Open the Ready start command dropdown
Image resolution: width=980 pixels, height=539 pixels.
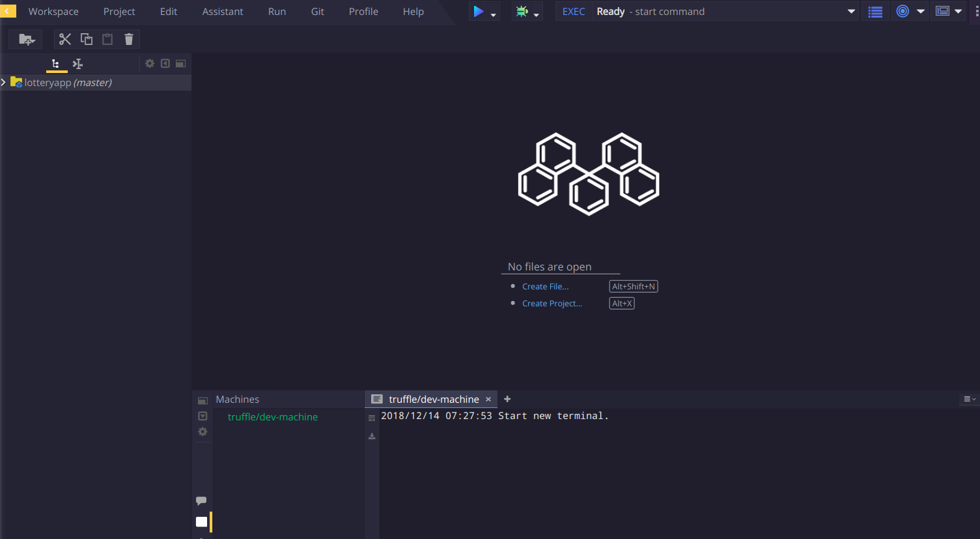click(x=851, y=11)
